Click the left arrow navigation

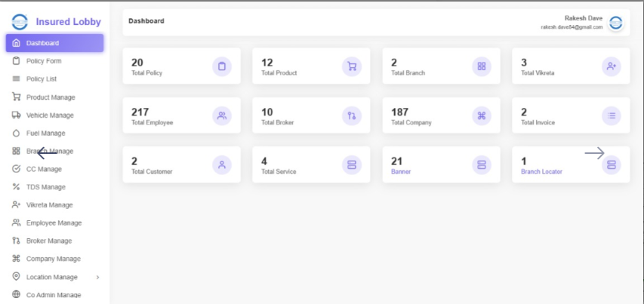48,153
